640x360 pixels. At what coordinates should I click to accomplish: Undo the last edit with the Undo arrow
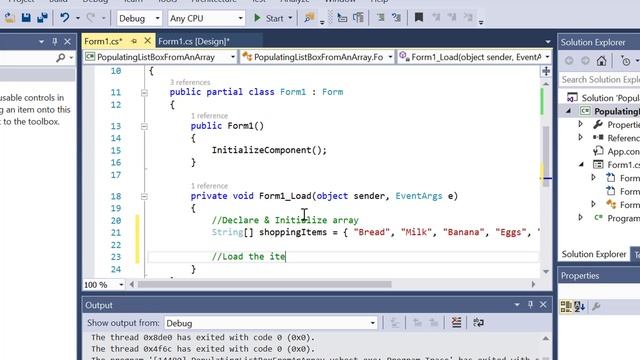click(x=65, y=18)
